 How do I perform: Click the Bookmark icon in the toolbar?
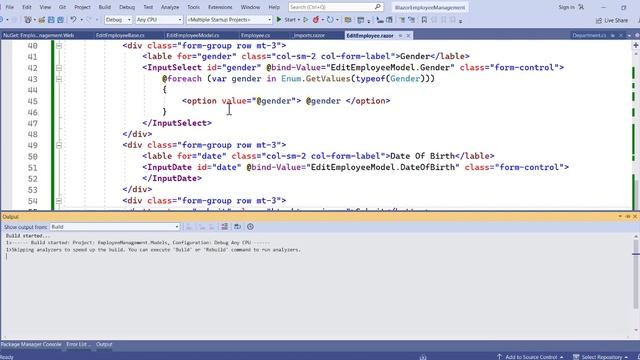click(424, 20)
